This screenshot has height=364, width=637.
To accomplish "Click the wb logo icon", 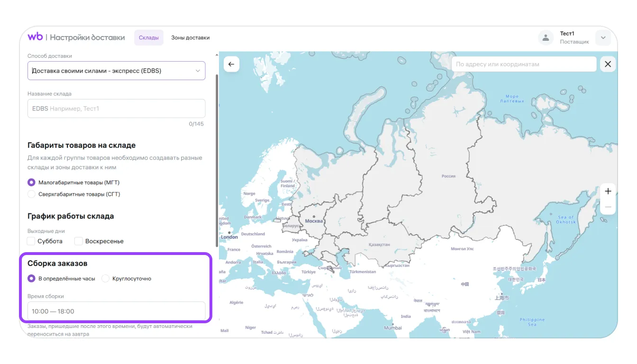I will point(35,37).
